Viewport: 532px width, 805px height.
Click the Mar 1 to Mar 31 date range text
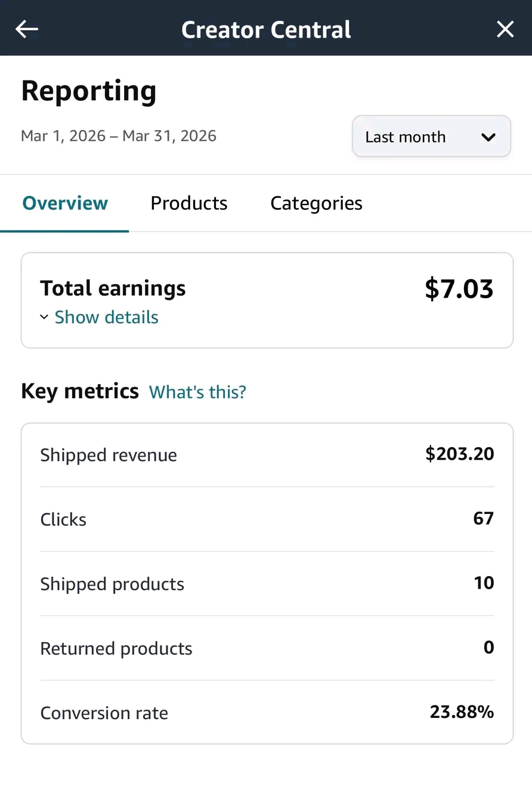point(119,136)
